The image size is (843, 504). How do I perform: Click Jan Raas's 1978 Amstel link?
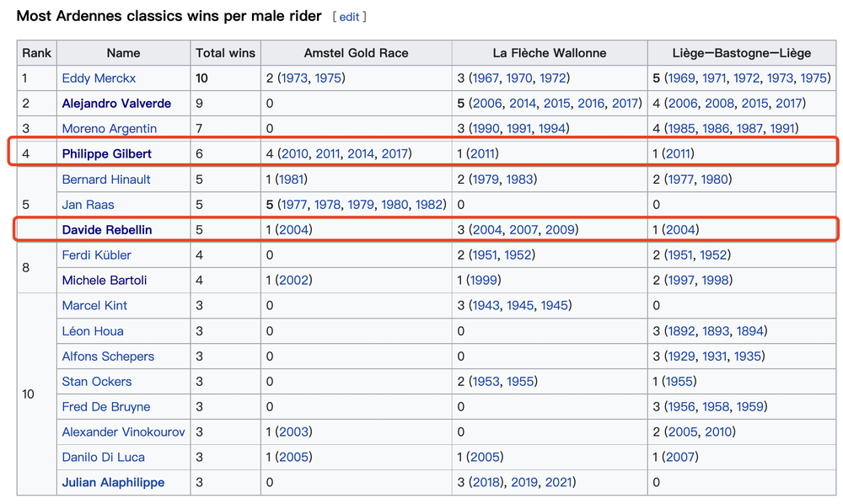tap(327, 204)
